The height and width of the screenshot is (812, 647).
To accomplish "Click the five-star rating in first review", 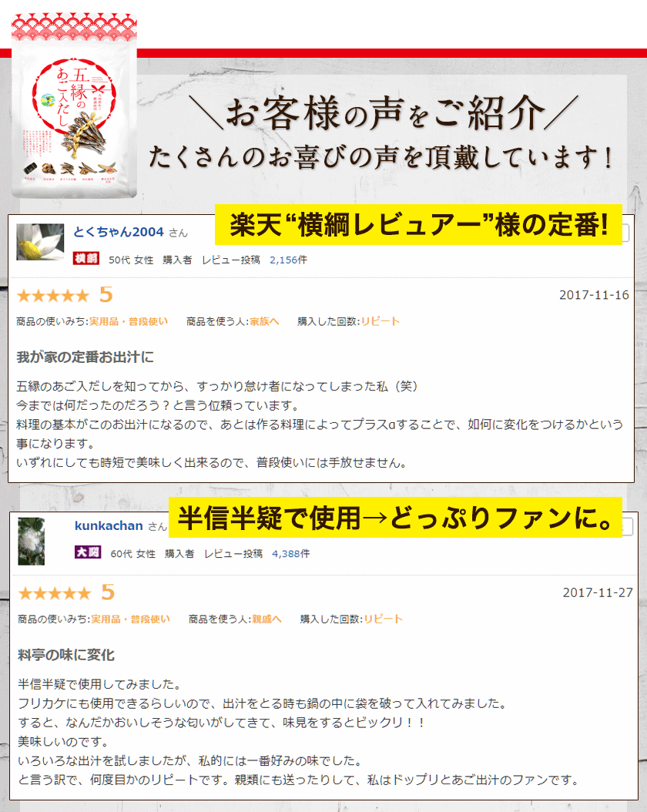I will click(53, 296).
